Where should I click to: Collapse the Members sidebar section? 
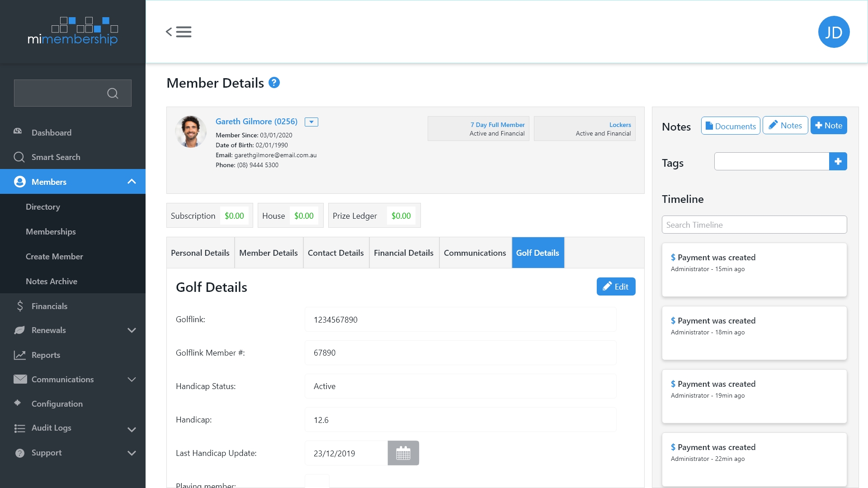(x=132, y=182)
